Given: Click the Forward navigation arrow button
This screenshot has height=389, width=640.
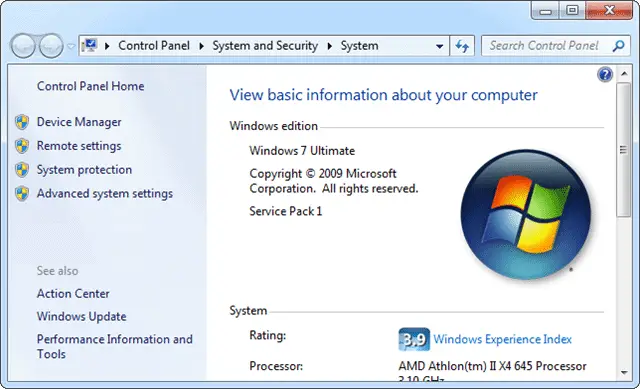Looking at the screenshot, I should (51, 46).
